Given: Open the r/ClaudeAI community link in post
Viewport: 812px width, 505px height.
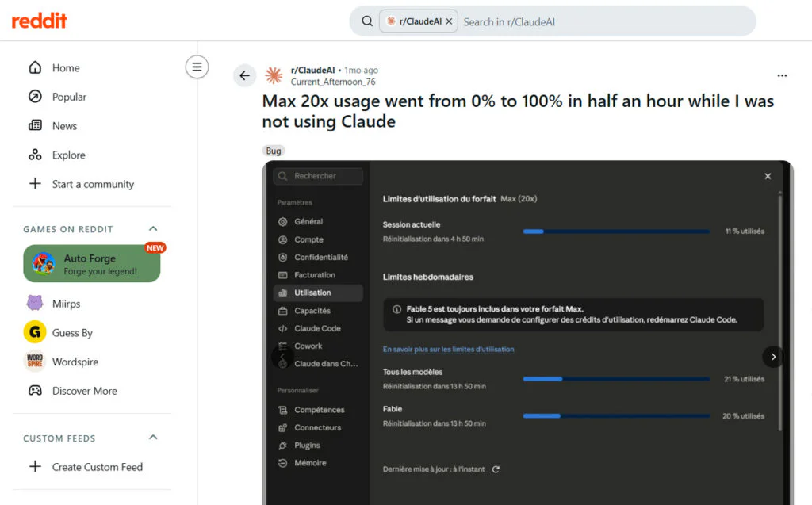Looking at the screenshot, I should (x=312, y=70).
